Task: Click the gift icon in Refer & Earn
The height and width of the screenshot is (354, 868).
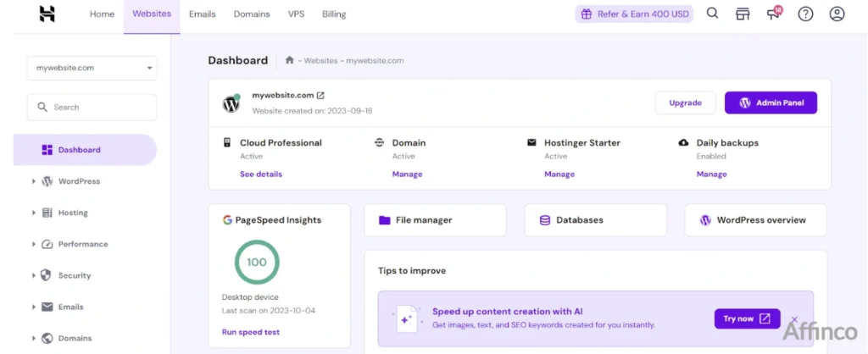Action: tap(587, 14)
